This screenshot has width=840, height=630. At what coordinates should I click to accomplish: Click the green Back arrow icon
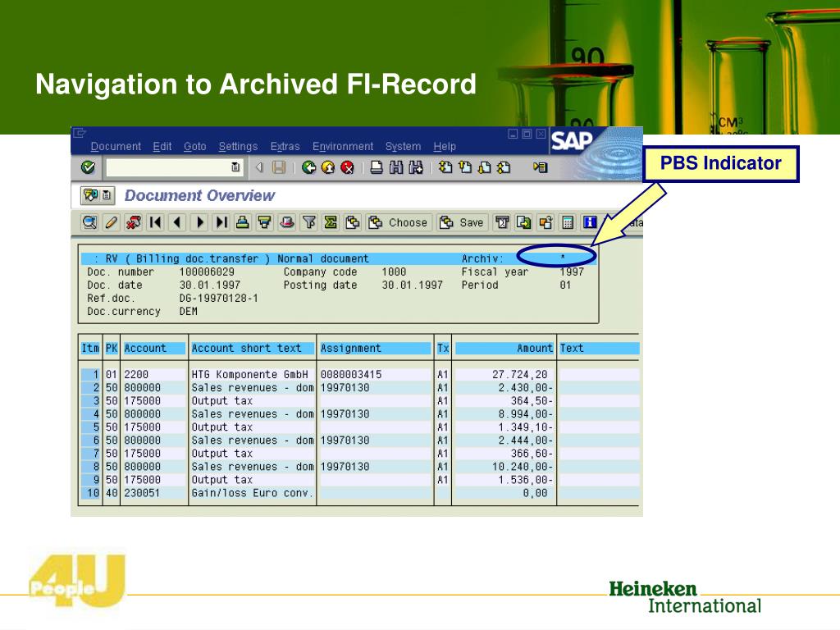pos(308,167)
